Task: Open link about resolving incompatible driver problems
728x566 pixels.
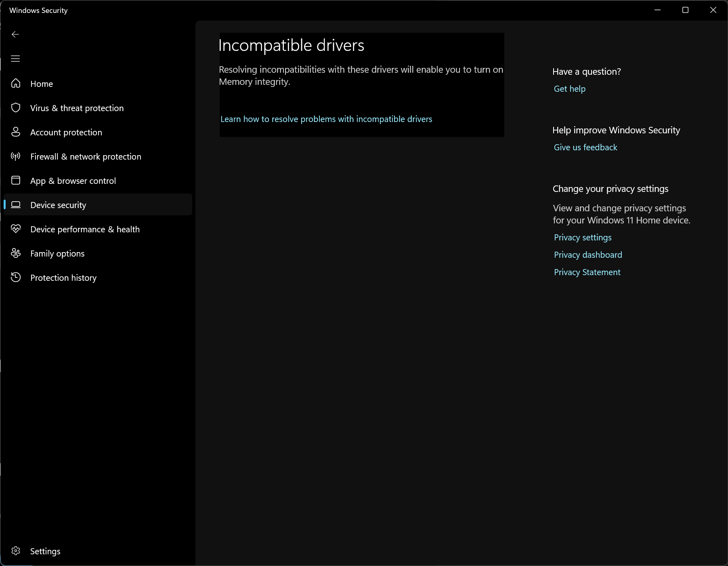Action: point(326,119)
